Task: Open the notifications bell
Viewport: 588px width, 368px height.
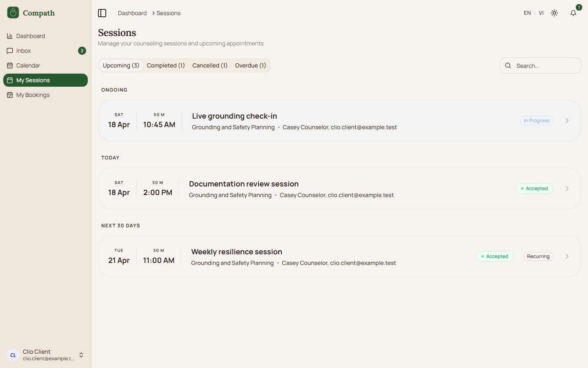Action: click(573, 13)
